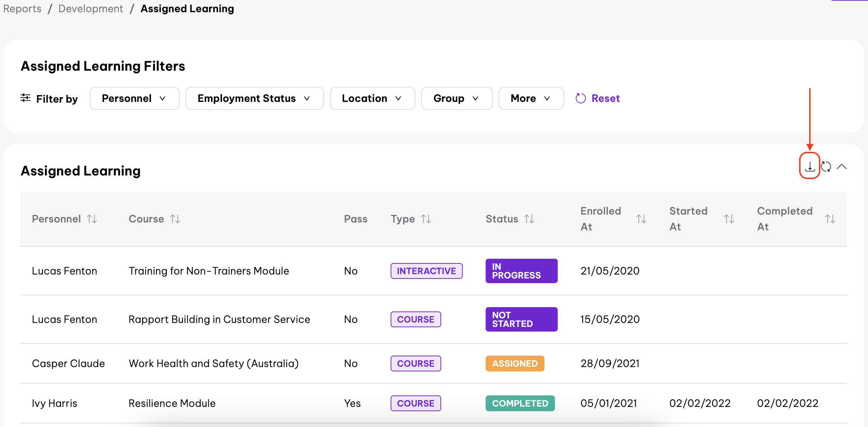Viewport: 868px width, 427px height.
Task: Sort by Started At arrows
Action: coord(729,219)
